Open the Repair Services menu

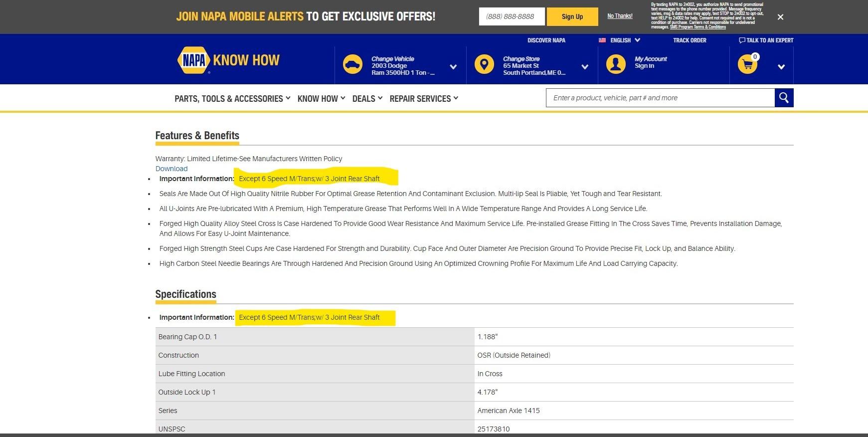click(424, 99)
